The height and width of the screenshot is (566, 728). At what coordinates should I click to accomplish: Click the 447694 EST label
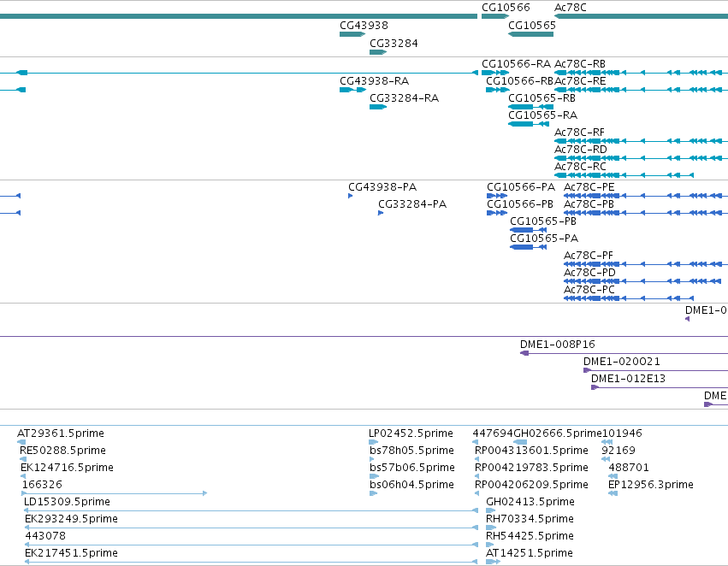pyautogui.click(x=493, y=433)
